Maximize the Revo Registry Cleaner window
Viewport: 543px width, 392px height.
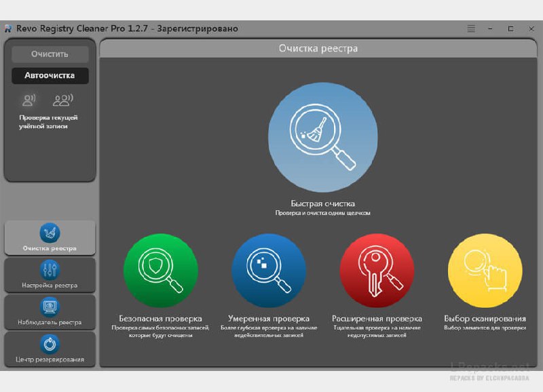pyautogui.click(x=510, y=28)
